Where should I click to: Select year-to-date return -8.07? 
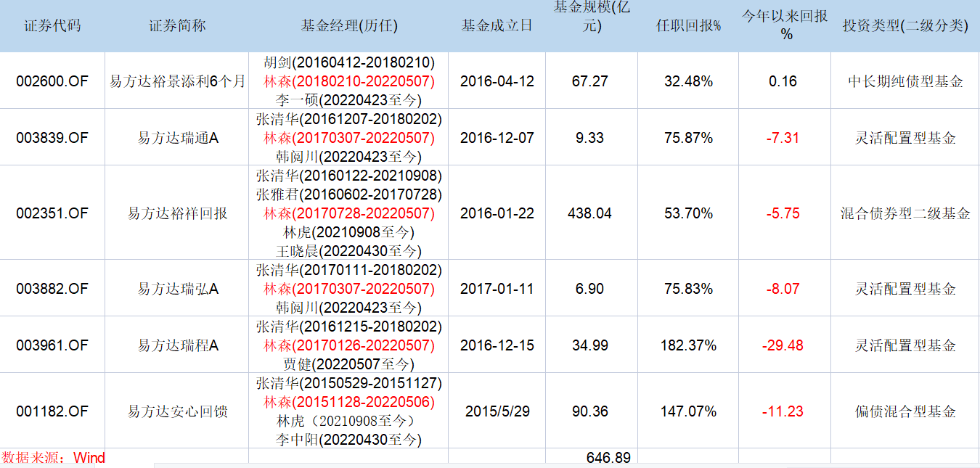click(x=783, y=289)
